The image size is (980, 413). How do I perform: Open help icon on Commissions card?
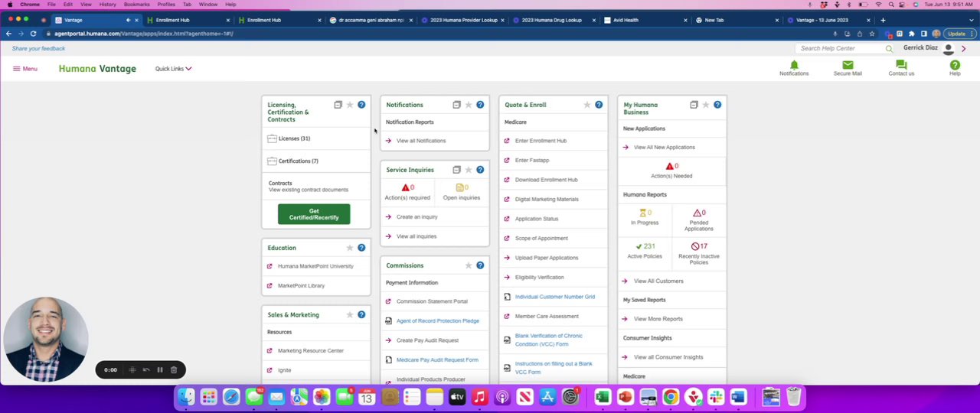pyautogui.click(x=480, y=265)
